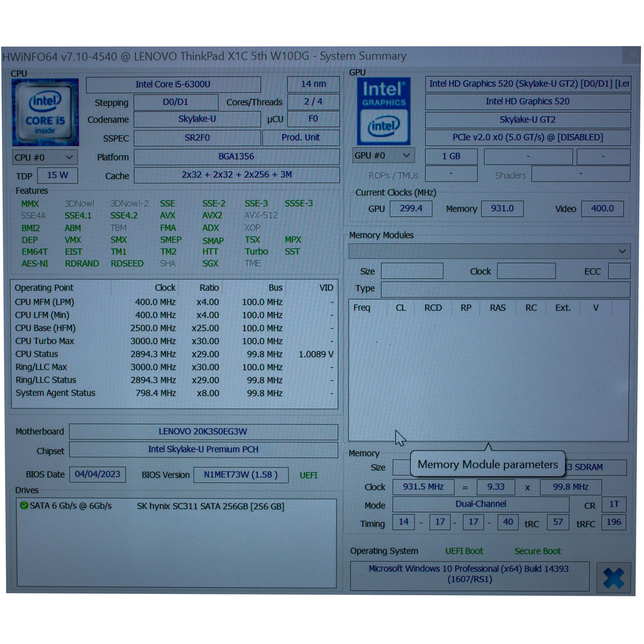Click the PCIe v2.0 x0 [DISABLED] field
Image resolution: width=644 pixels, height=644 pixels.
[x=528, y=138]
